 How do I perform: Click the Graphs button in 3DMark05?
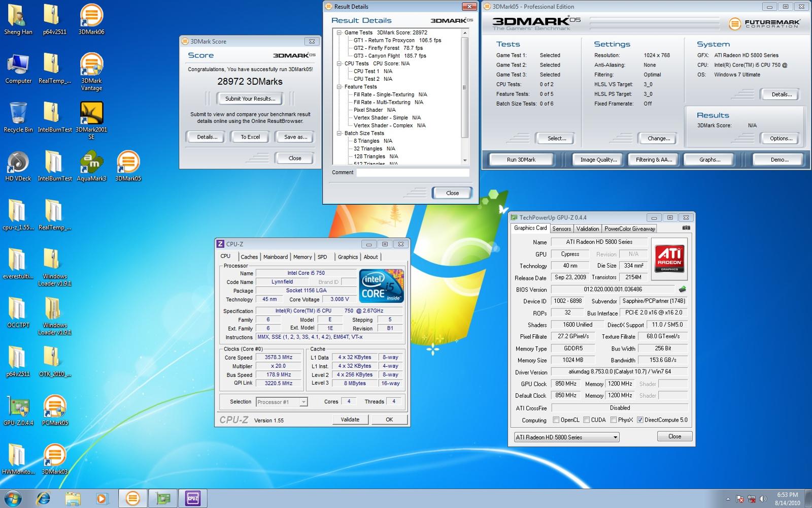pos(709,160)
